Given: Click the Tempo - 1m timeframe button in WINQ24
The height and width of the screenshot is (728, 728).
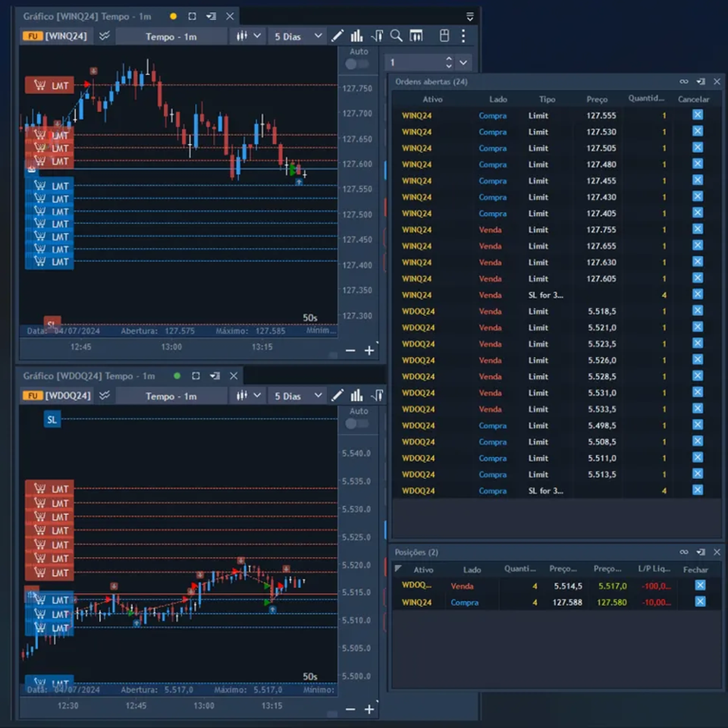Looking at the screenshot, I should [x=171, y=37].
